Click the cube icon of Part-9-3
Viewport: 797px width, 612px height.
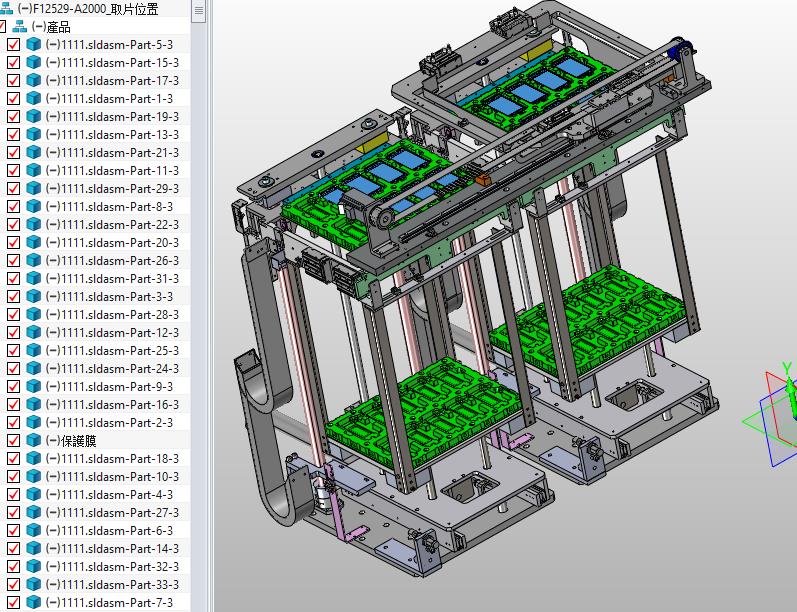tap(34, 386)
